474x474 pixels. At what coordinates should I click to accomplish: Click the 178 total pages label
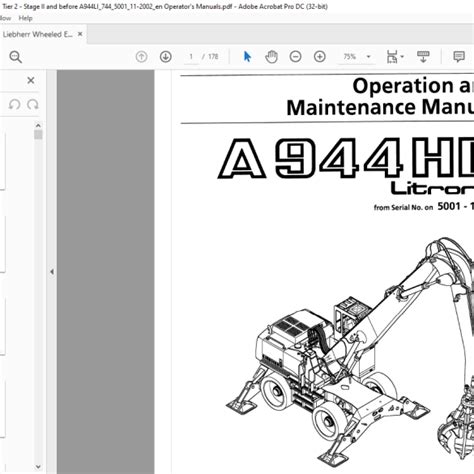click(x=213, y=57)
